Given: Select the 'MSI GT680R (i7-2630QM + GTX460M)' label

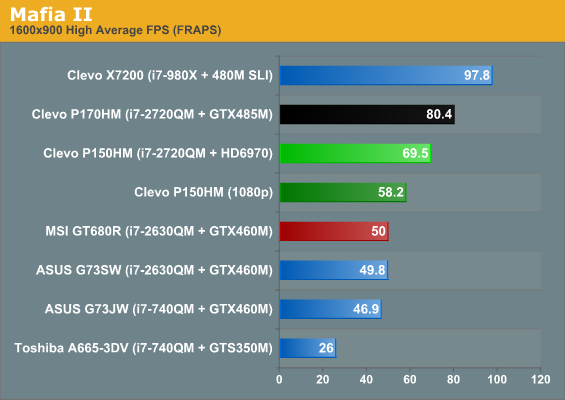Looking at the screenshot, I should [159, 231].
